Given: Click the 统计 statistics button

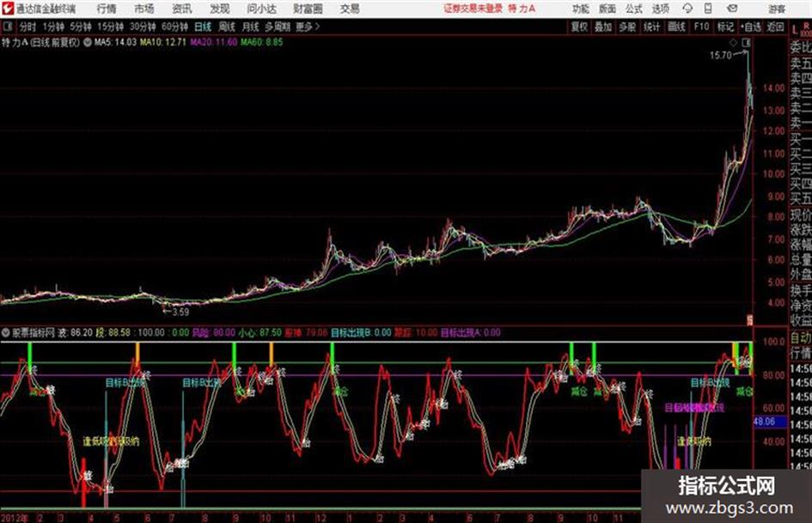Looking at the screenshot, I should coord(651,27).
